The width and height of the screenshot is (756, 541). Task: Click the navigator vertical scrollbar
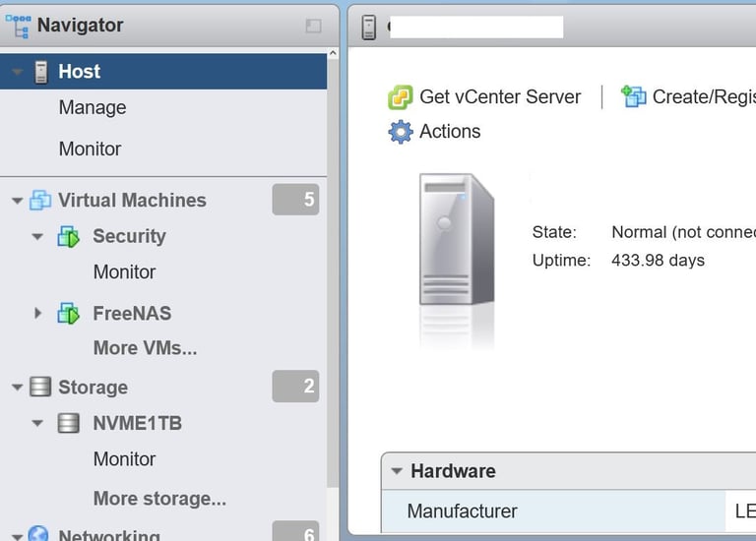tap(333, 272)
